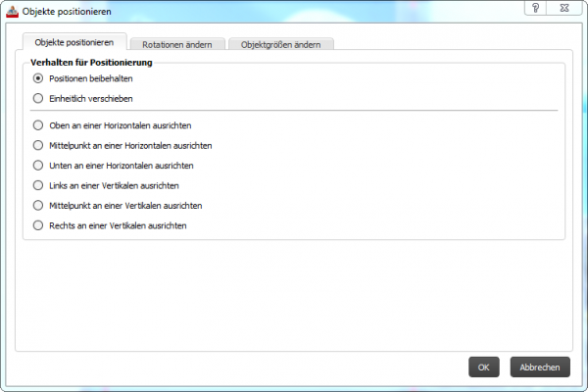This screenshot has width=588, height=392.
Task: Click the Einheitlich verschieben label text
Action: tap(91, 99)
